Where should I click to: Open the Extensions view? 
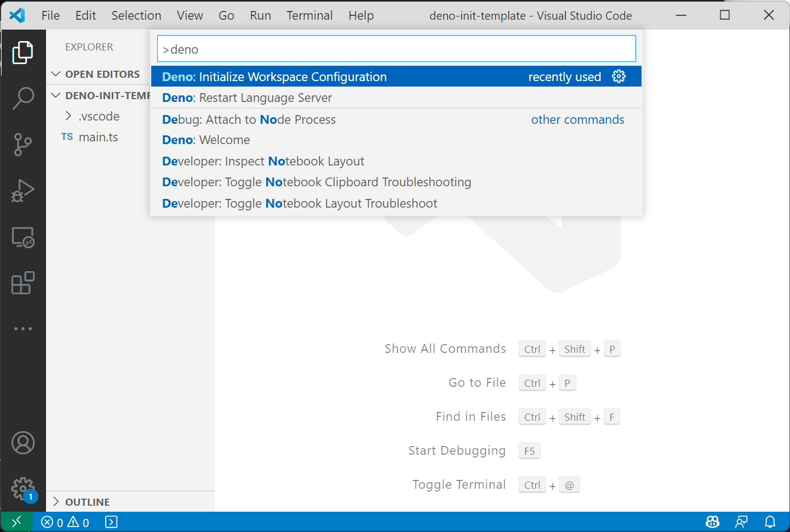23,283
